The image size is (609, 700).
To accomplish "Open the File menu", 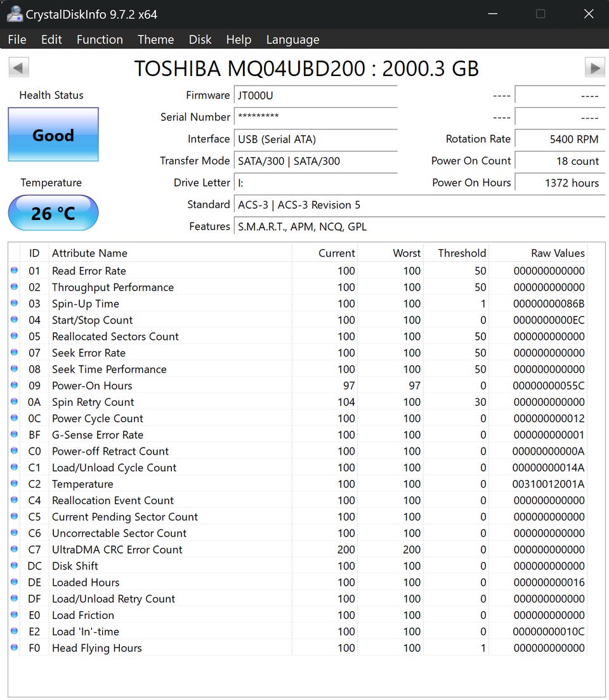I will pyautogui.click(x=17, y=40).
